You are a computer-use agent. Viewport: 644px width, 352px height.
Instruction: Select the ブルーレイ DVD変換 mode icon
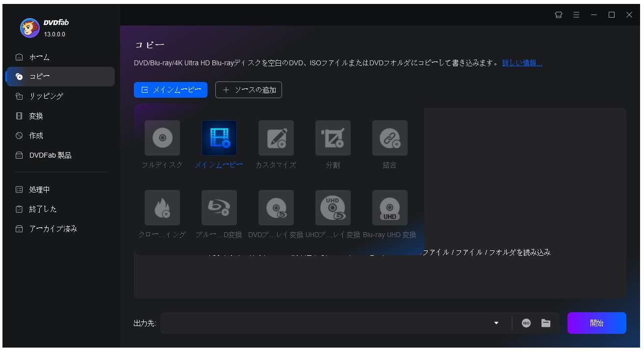coord(219,208)
